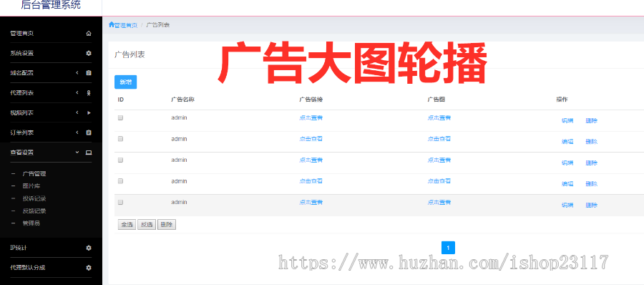Click the clipboard icon beside 域名配置
The width and height of the screenshot is (644, 285).
[89, 73]
